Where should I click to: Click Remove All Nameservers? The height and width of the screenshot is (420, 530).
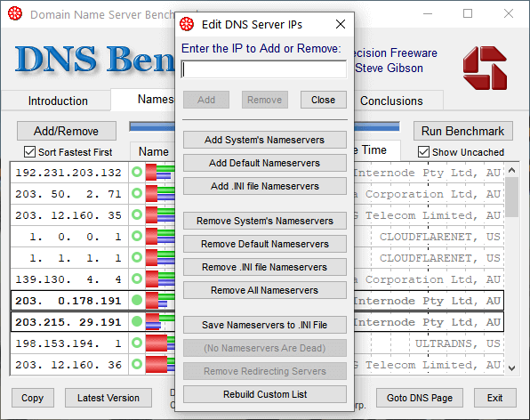tap(265, 290)
